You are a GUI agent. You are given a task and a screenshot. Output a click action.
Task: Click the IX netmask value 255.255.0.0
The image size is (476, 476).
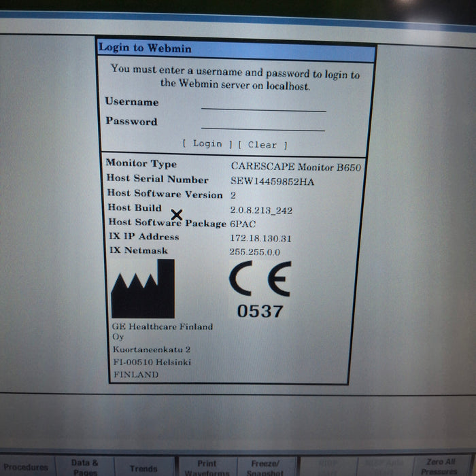255,252
